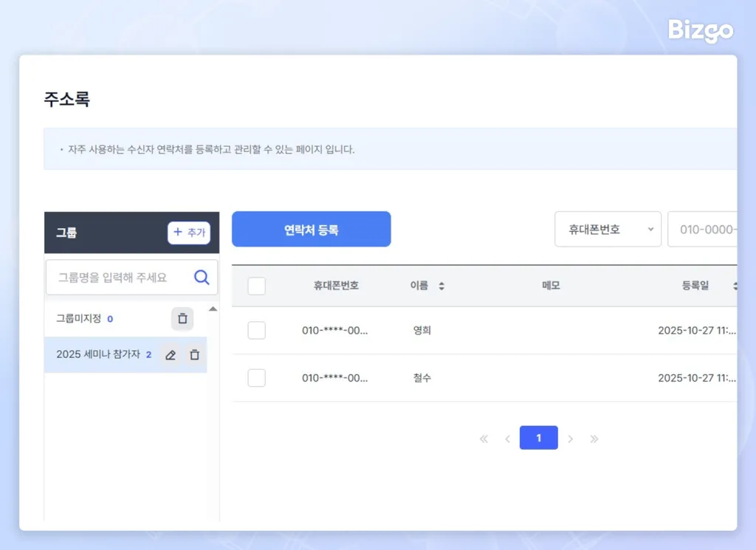This screenshot has height=550, width=756.
Task: Click the Bizgo logo
Action: click(x=699, y=31)
